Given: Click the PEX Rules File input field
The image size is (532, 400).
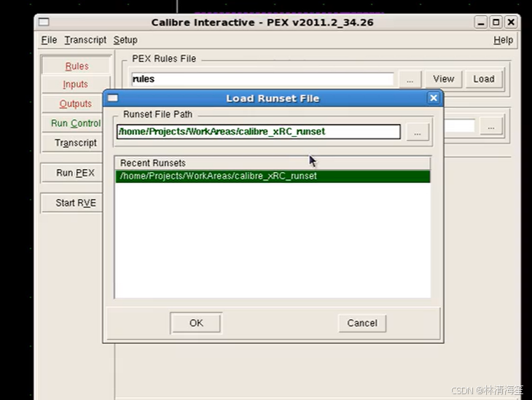Looking at the screenshot, I should tap(262, 79).
